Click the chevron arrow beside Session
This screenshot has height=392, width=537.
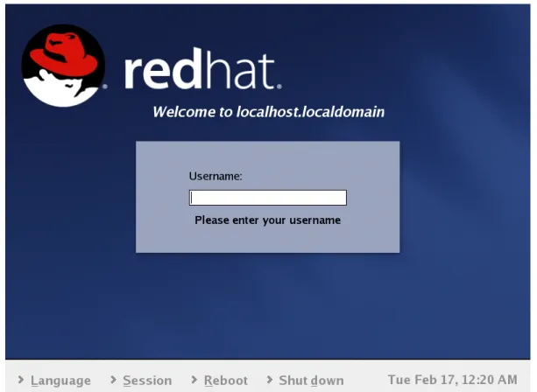click(113, 380)
